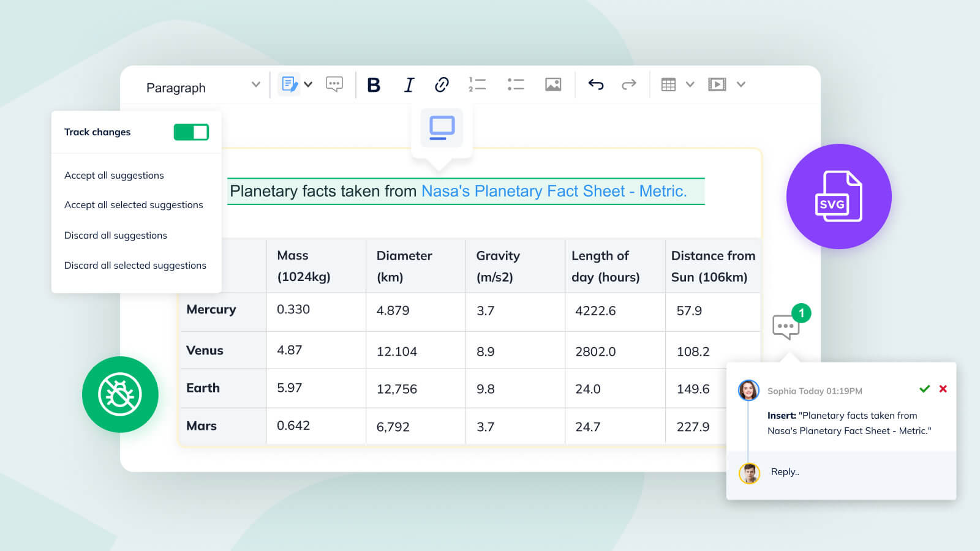Turn off the Track changes switch
980x551 pixels.
point(191,132)
